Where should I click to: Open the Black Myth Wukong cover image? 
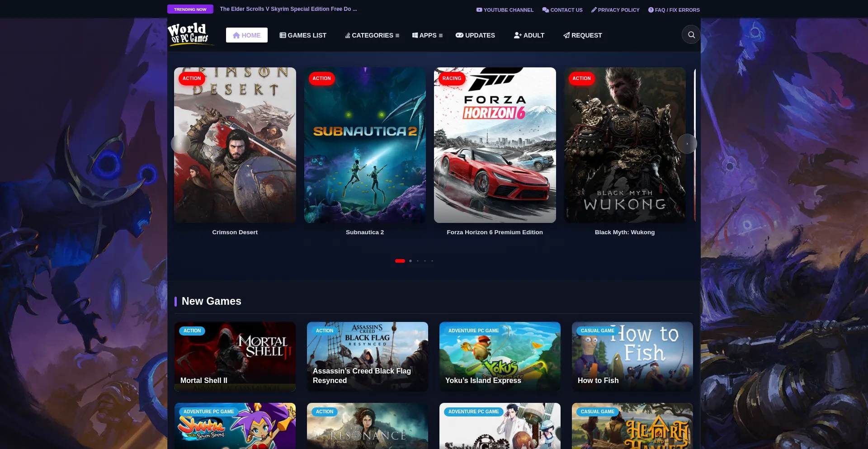pyautogui.click(x=625, y=145)
